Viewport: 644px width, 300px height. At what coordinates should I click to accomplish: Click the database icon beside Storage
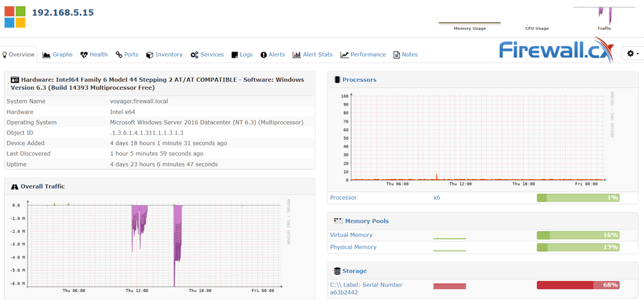coord(338,271)
